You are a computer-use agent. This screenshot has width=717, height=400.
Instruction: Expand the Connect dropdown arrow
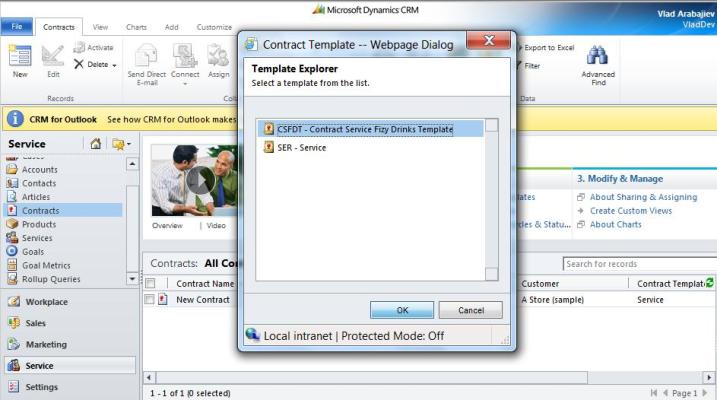(185, 84)
